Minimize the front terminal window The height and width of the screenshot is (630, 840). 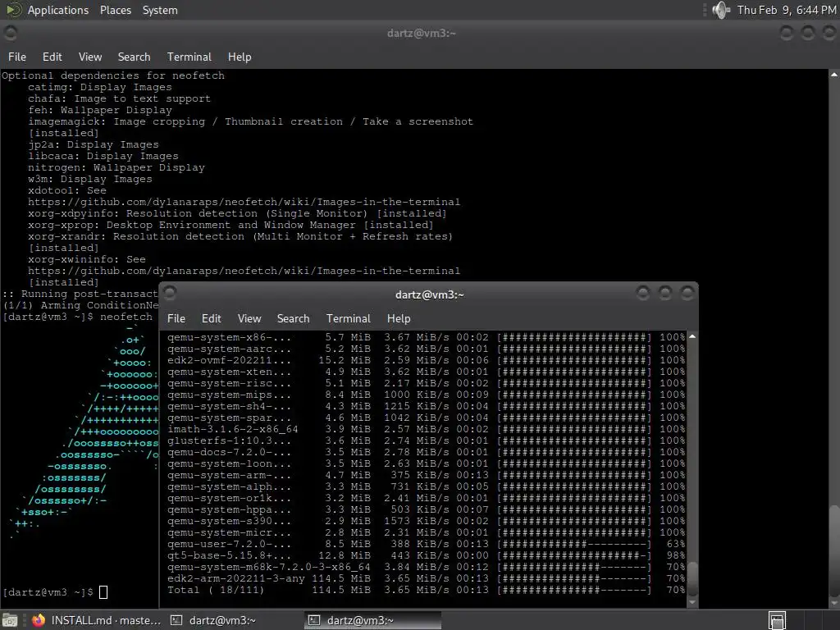(643, 293)
